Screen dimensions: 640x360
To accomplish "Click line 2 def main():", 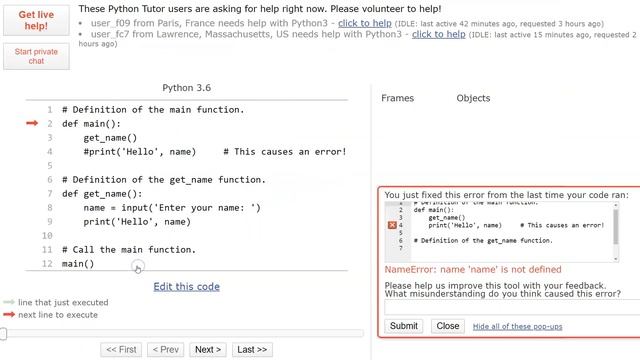I will click(91, 124).
